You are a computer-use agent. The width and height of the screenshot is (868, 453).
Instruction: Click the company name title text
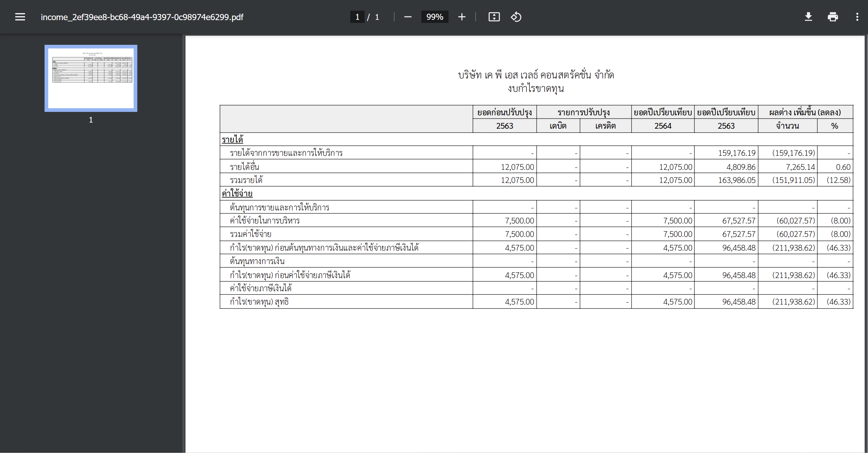(x=536, y=75)
